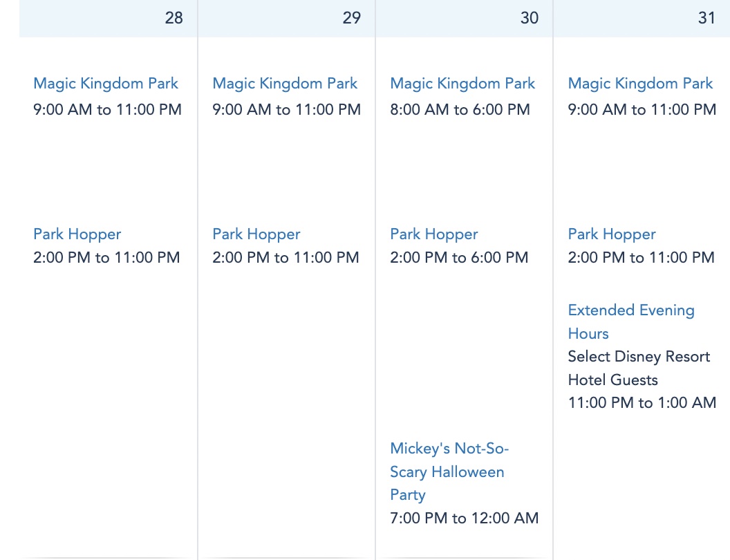Open Magic Kingdom Park link on the 30th

[462, 84]
